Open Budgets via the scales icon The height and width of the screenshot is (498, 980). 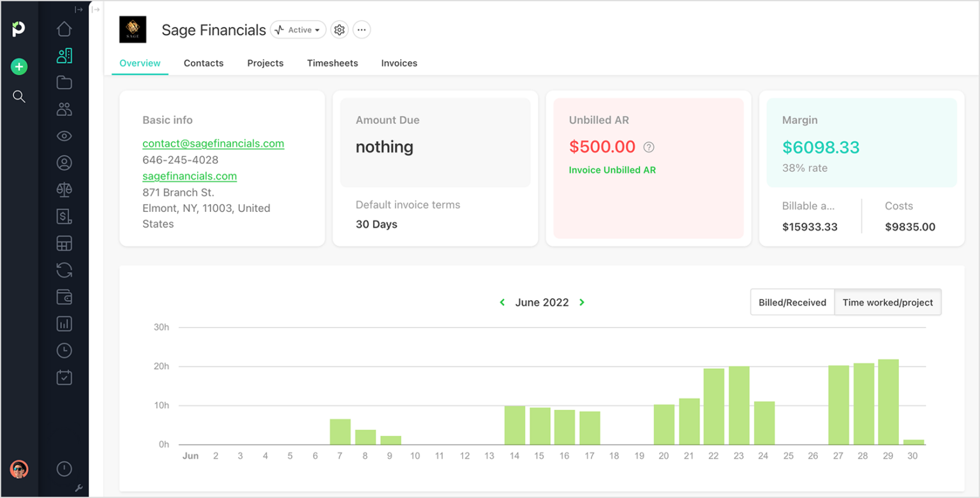[64, 190]
